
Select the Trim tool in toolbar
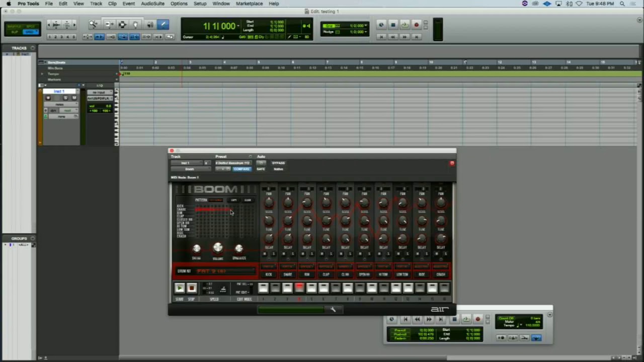point(109,25)
